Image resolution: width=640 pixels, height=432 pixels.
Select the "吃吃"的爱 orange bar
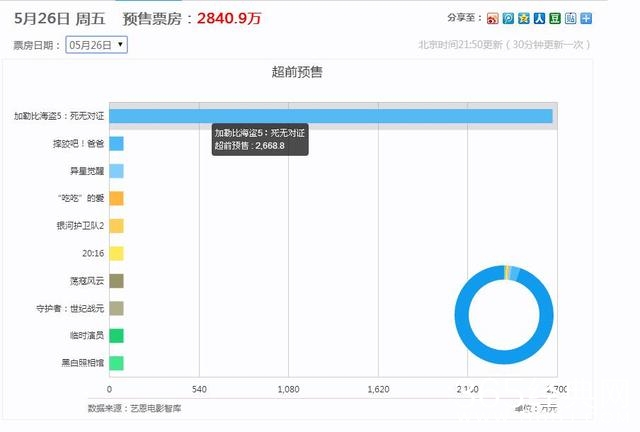click(116, 198)
